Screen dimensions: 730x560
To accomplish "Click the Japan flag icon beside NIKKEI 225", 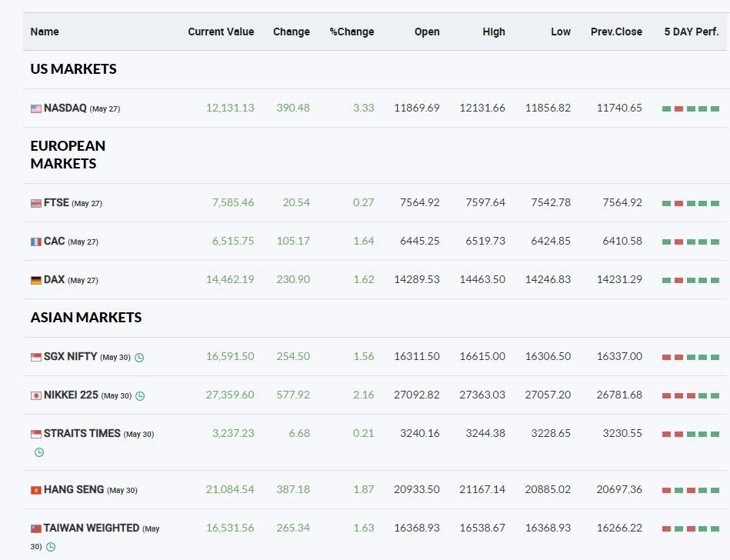I will pyautogui.click(x=36, y=395).
